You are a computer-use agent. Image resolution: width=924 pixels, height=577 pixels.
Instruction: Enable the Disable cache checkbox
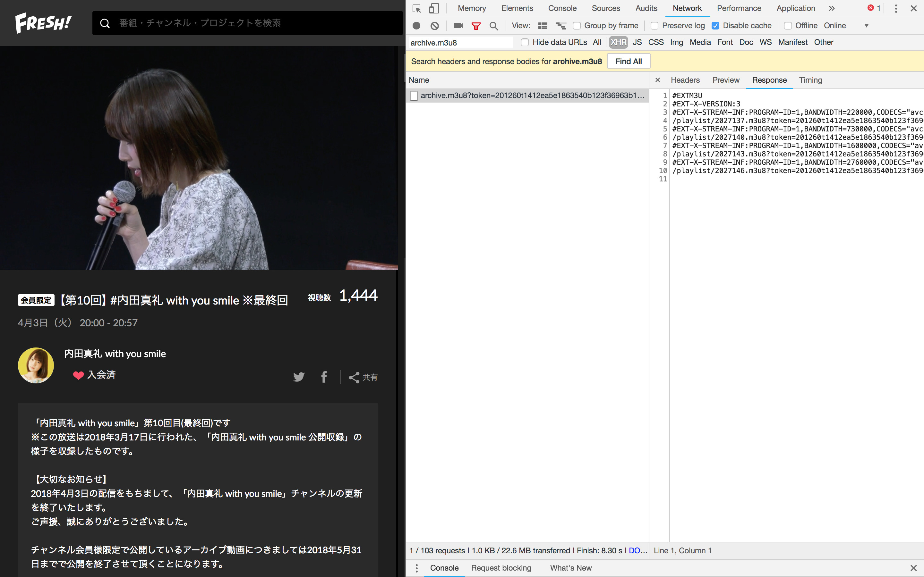click(x=716, y=25)
